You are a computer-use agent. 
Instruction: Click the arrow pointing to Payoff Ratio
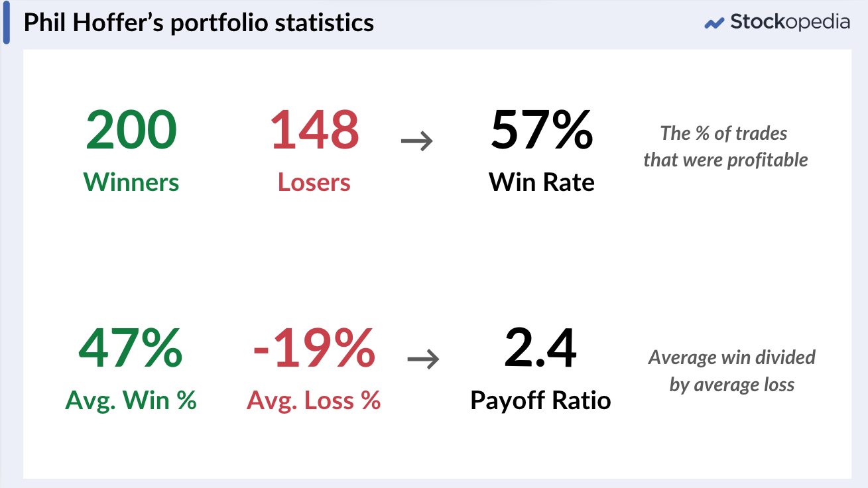[x=423, y=359]
